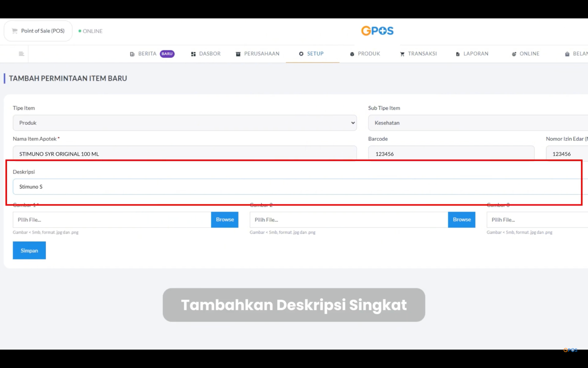This screenshot has height=368, width=588.
Task: Click the Gambar 2 Pilih File field
Action: click(349, 220)
